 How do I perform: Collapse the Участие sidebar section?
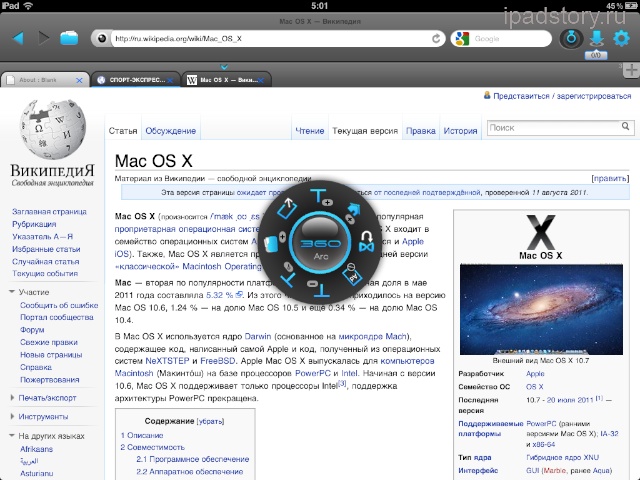tap(12, 292)
